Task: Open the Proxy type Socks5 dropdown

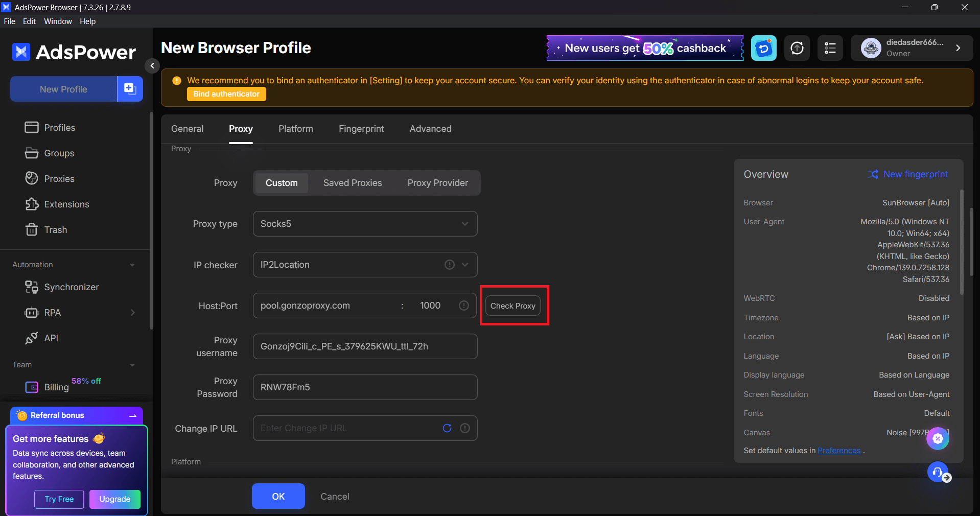Action: tap(365, 224)
